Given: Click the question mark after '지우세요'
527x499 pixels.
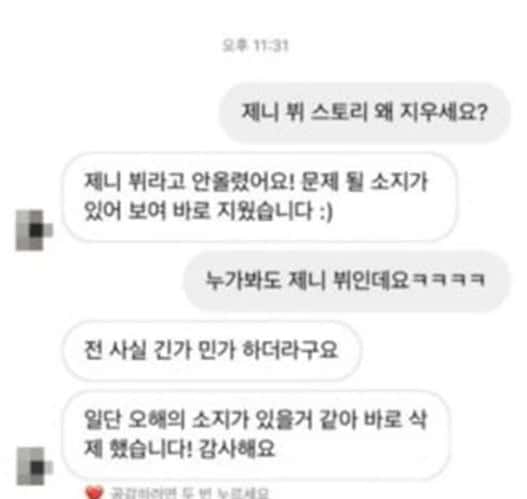Looking at the screenshot, I should pos(482,112).
